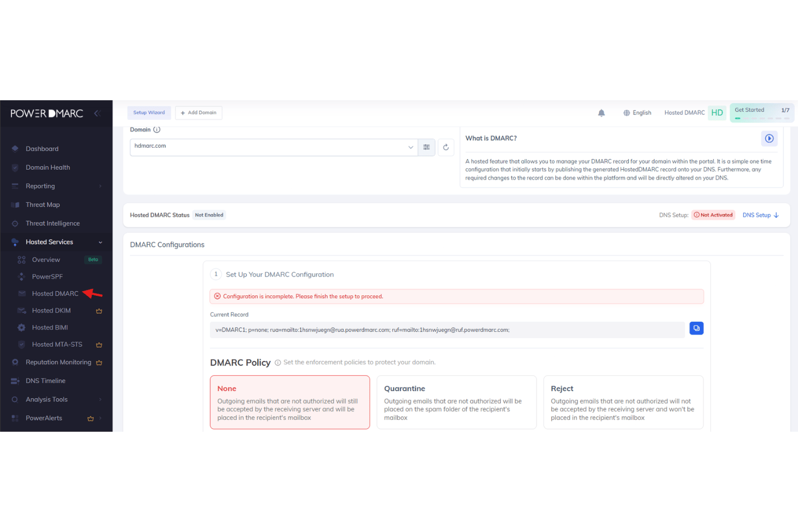Select Hosted BIMI in the sidebar
798x532 pixels.
tap(50, 328)
